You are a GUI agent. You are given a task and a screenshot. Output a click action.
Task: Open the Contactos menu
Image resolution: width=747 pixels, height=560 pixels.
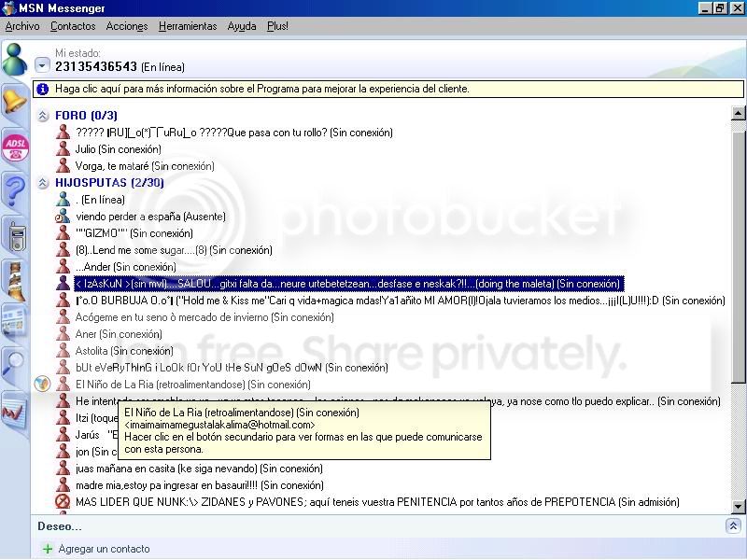(73, 26)
